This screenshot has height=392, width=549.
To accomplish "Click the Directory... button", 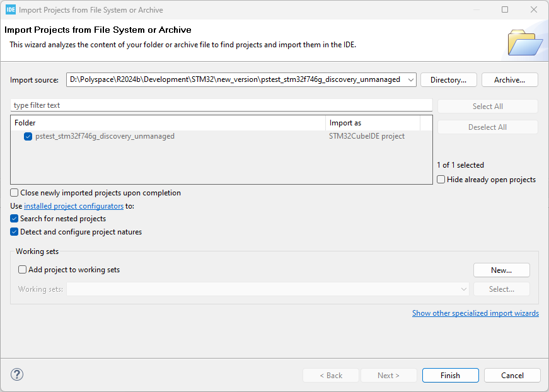I will point(449,80).
